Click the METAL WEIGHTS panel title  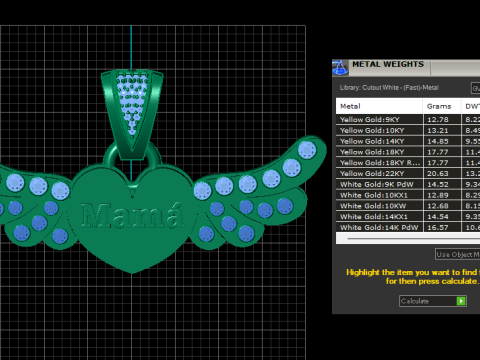[388, 64]
